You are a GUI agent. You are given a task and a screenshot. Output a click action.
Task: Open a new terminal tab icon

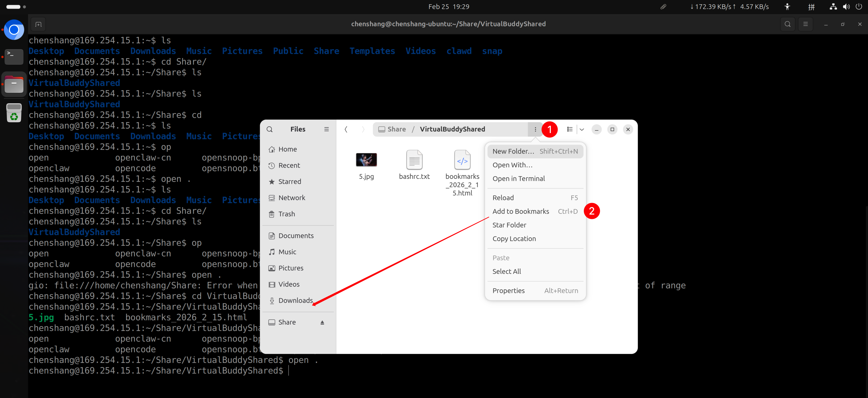point(39,24)
